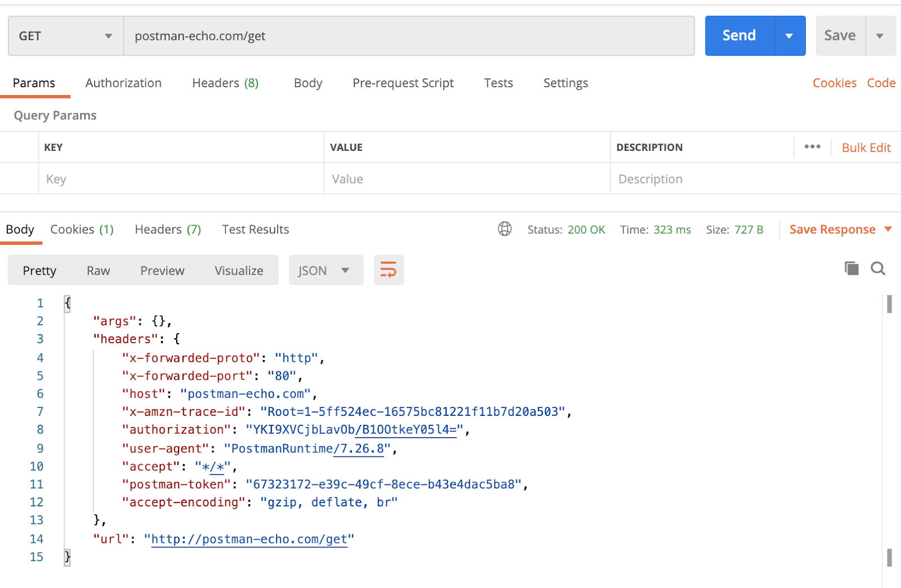Click the http://postman-echo.com/get link in response
Screen dimensions: 901x588
[x=249, y=539]
